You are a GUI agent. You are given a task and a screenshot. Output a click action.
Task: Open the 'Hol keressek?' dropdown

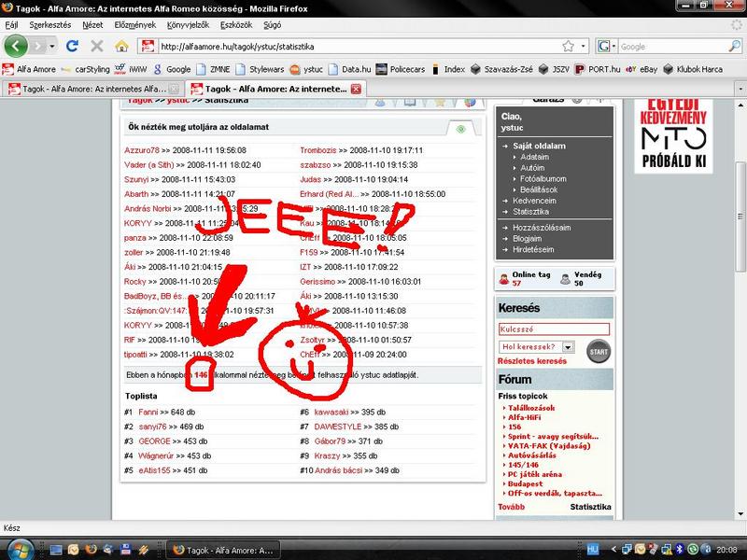coord(537,346)
